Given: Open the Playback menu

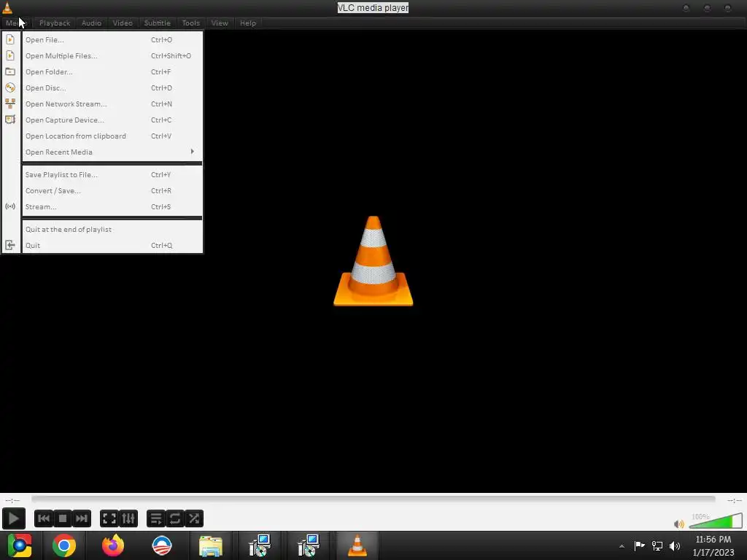Looking at the screenshot, I should pos(55,23).
